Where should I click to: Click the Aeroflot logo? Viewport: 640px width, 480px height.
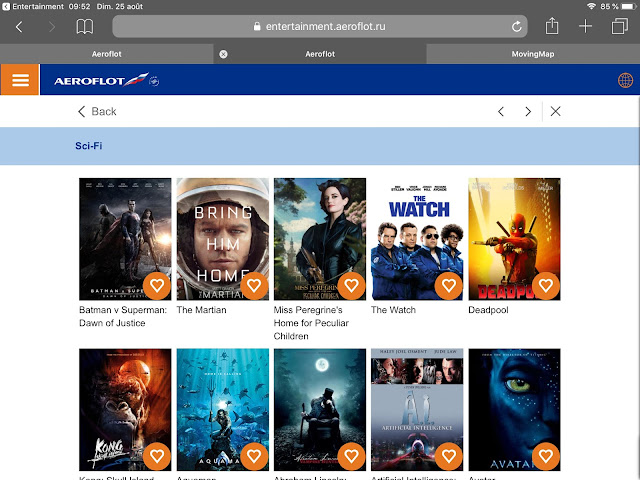coord(106,80)
